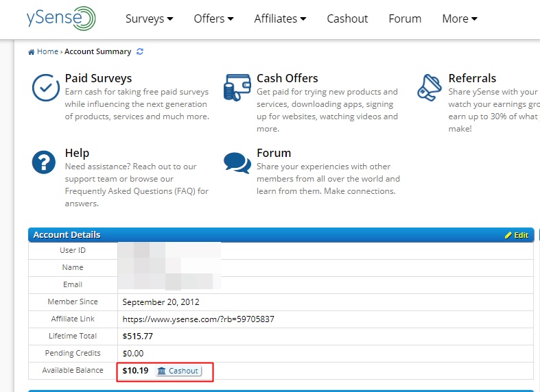The image size is (540, 392).
Task: Click the pencil icon next to Edit
Action: pyautogui.click(x=508, y=235)
